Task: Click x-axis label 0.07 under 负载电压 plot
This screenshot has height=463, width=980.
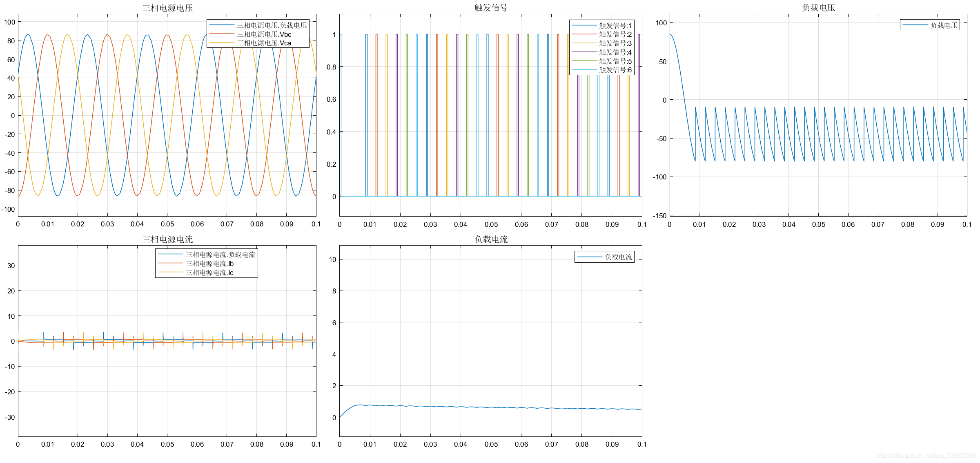Action: (878, 224)
